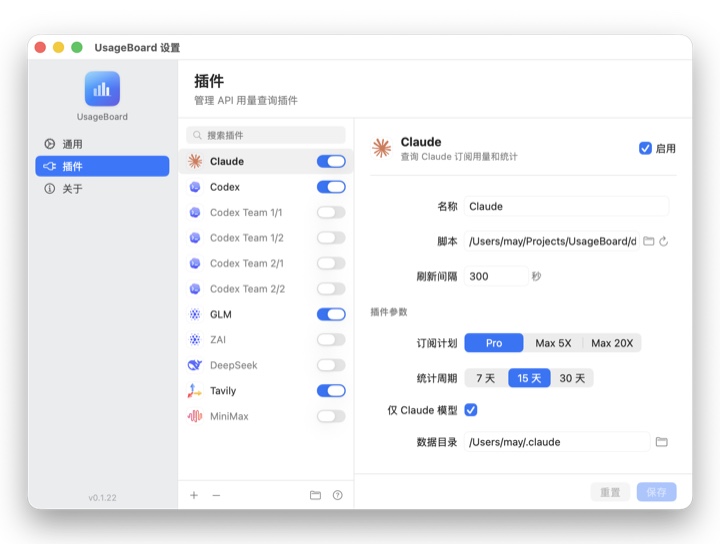This screenshot has width=720, height=544.
Task: Set statistics period to 7 天
Action: point(486,378)
